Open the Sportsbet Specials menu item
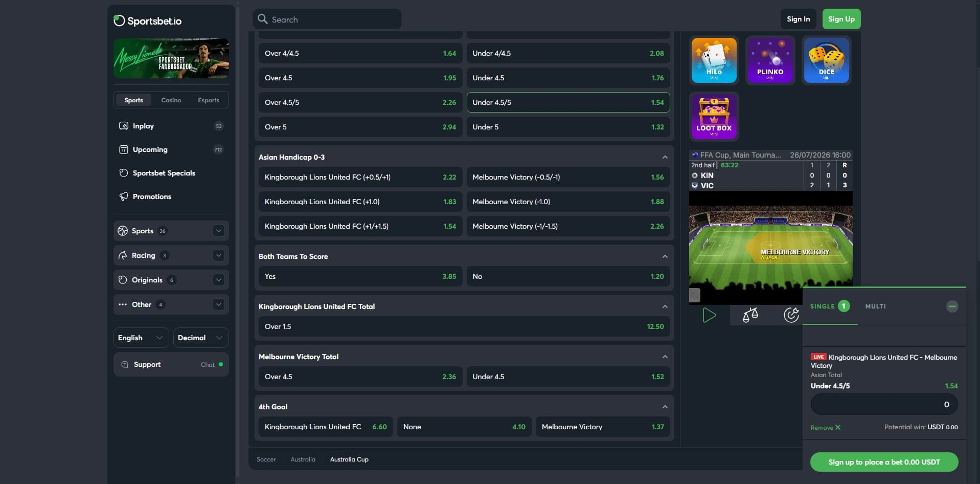The image size is (980, 484). point(171,173)
